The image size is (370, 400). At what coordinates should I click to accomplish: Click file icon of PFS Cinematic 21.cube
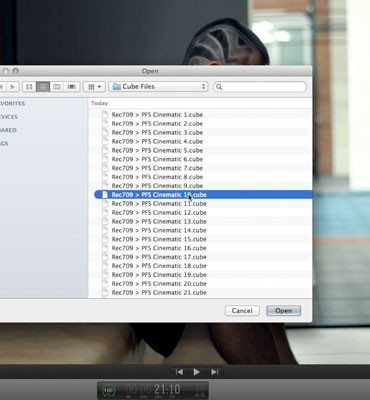(x=105, y=293)
